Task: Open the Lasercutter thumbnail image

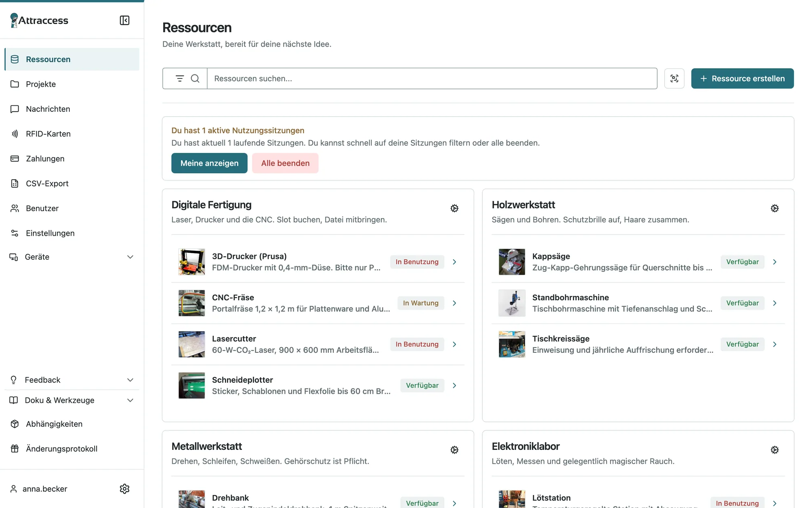Action: point(192,344)
